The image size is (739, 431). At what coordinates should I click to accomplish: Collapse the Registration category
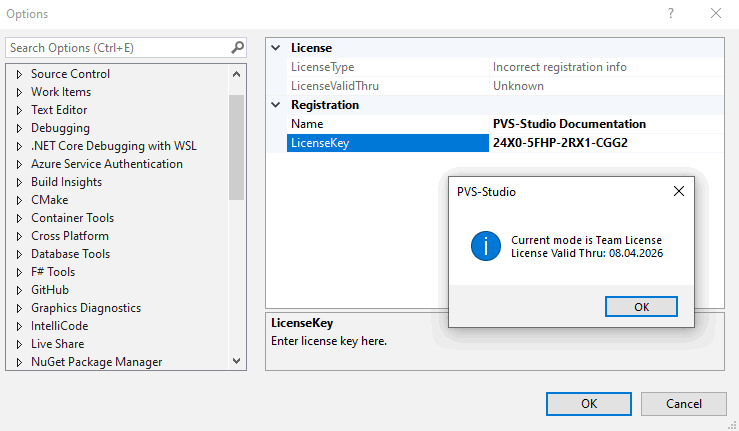point(276,105)
